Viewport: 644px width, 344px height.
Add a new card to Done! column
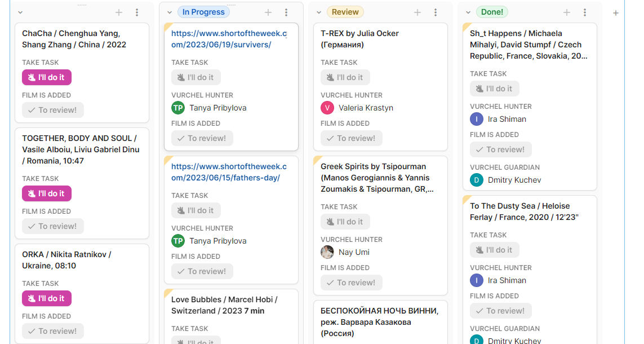(x=567, y=12)
